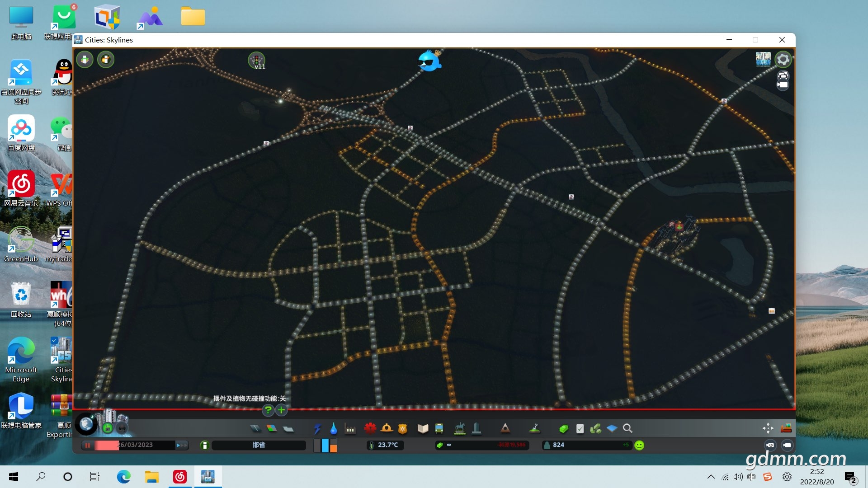This screenshot has width=868, height=488.
Task: Toggle the orange circular mod button
Action: tap(106, 59)
